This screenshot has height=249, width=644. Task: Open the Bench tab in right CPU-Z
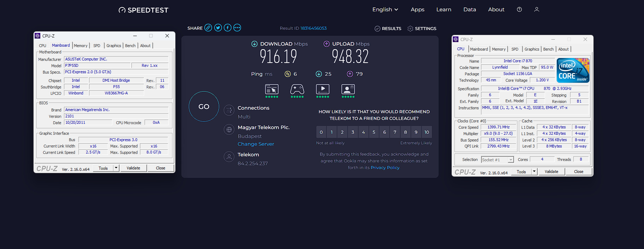(x=548, y=49)
